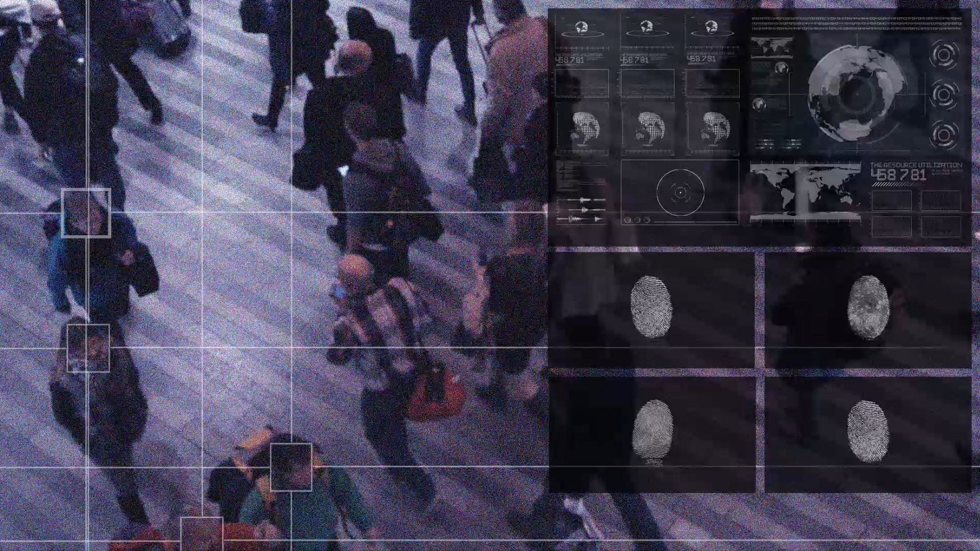980x551 pixels.
Task: Click the lowest circular dial icon
Action: pyautogui.click(x=943, y=135)
